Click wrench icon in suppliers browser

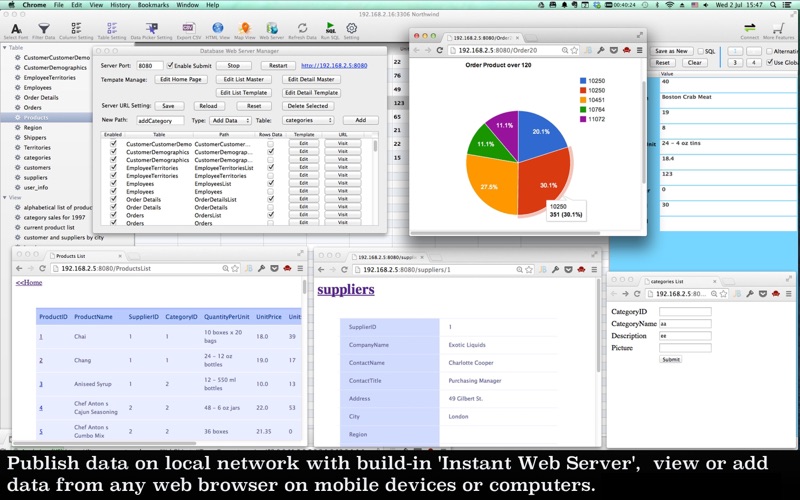point(556,269)
